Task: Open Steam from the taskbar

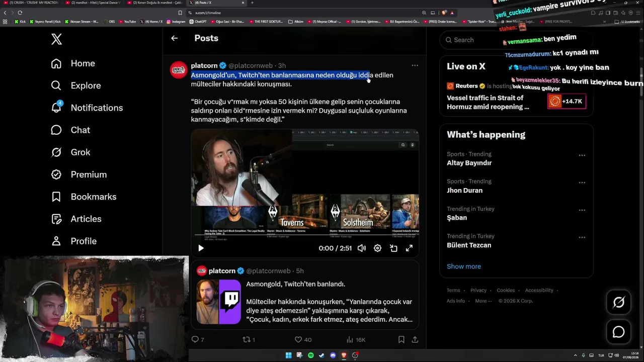Action: tap(321, 355)
